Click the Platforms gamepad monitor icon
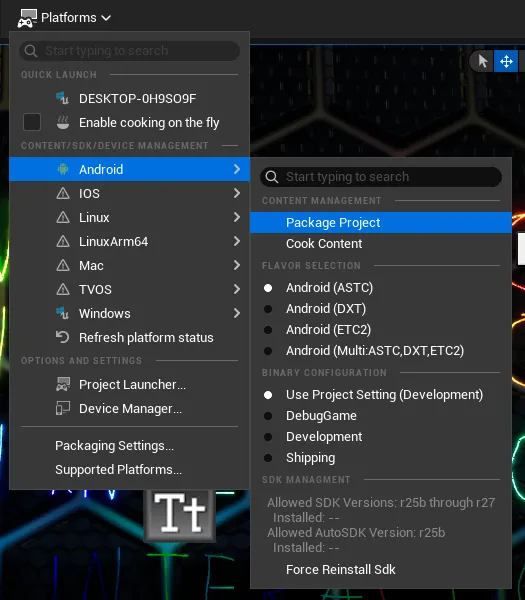 pos(27,18)
